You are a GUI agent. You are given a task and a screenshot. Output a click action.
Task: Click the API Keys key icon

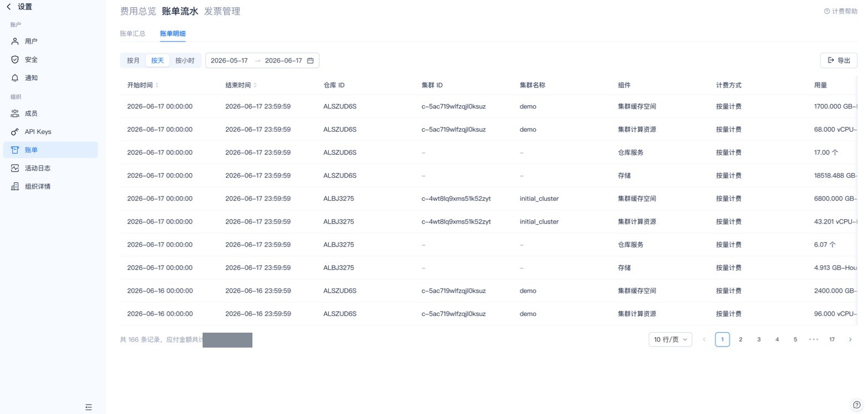coord(15,132)
